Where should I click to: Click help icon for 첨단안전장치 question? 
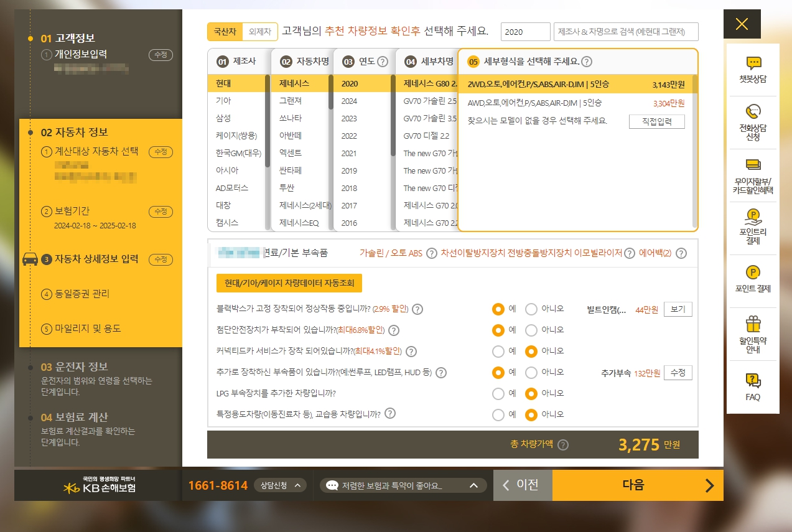[393, 330]
